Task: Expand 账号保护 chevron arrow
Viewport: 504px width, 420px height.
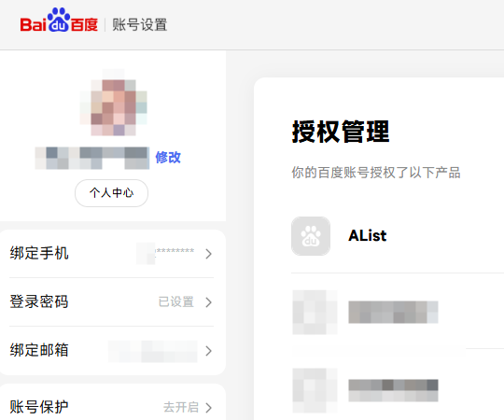Action: coord(209,408)
